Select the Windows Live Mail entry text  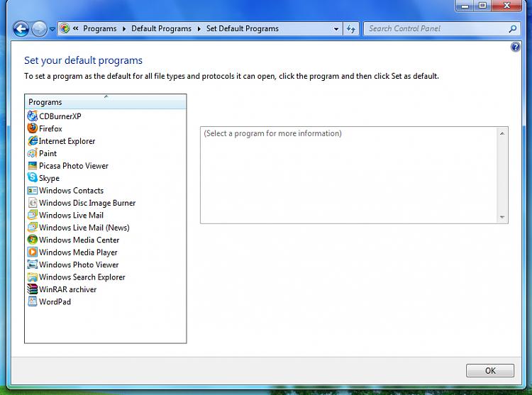point(71,216)
